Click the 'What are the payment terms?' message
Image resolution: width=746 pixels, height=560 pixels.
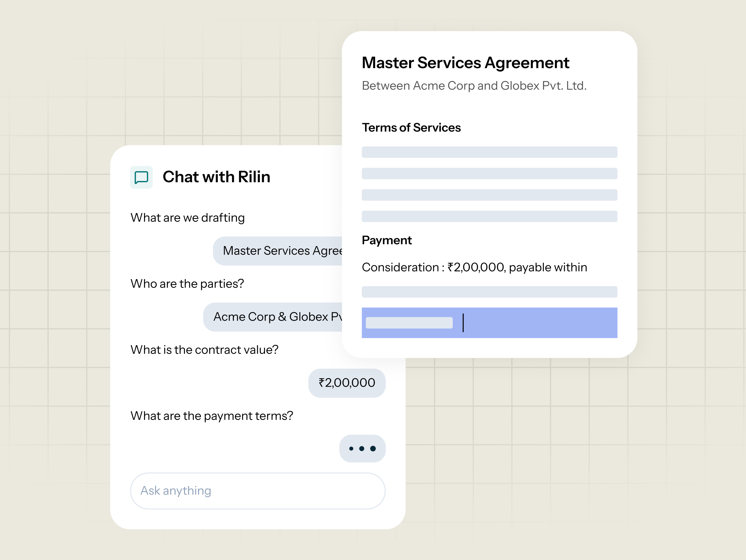tap(212, 416)
